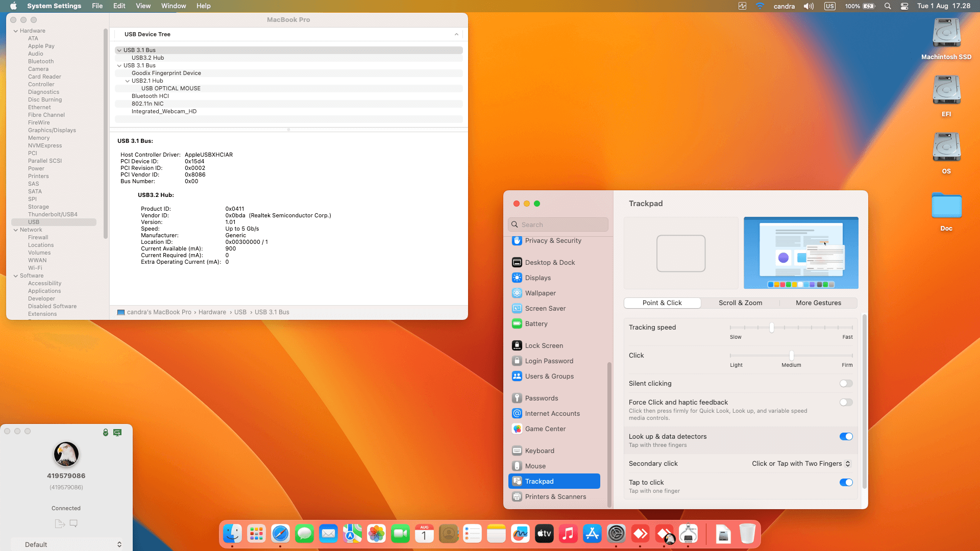
Task: Select Thunderbolt/USB4 in sidebar
Action: (53, 214)
